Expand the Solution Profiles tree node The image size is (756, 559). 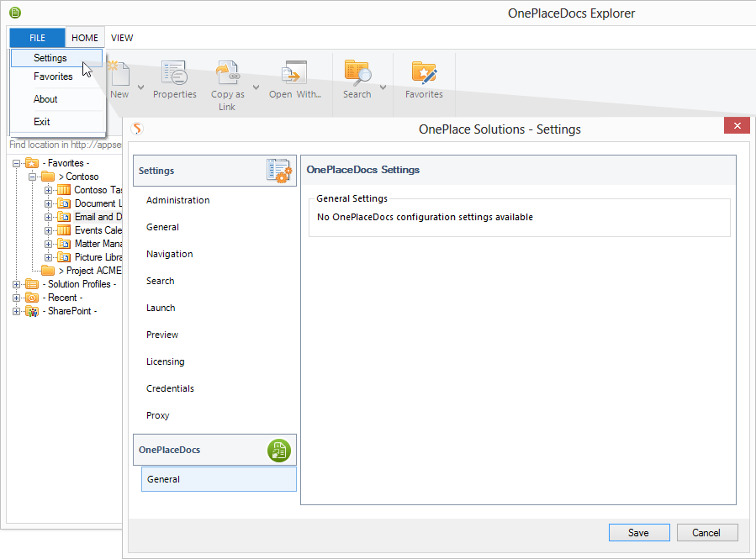pos(17,284)
